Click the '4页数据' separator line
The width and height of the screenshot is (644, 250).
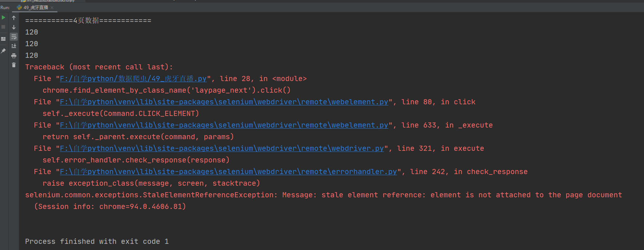click(x=88, y=21)
